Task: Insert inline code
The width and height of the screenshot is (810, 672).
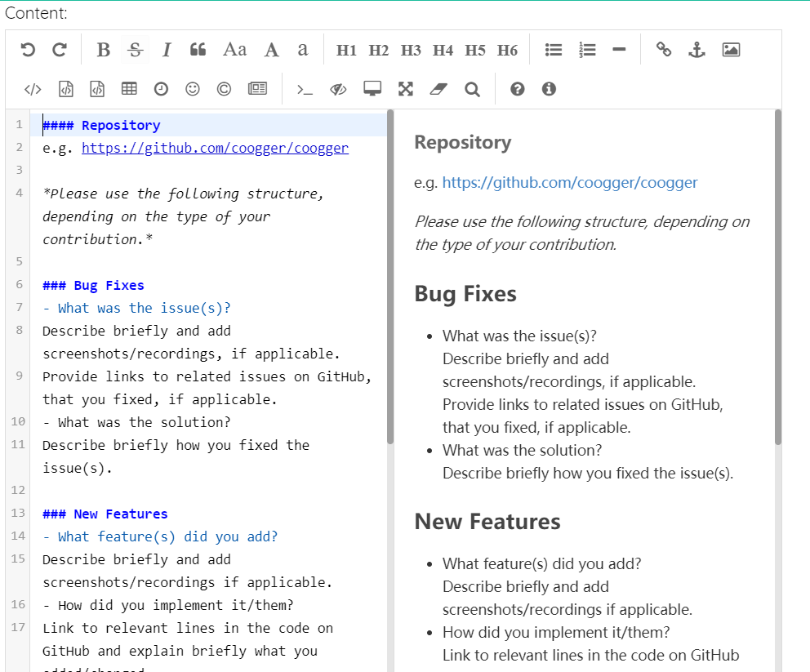Action: [33, 89]
